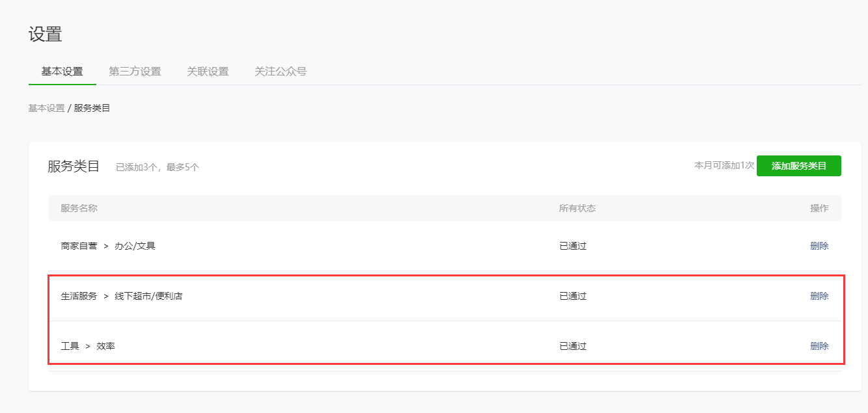
Task: Select the 生活服务 > 线下超市/便利店 row name
Action: [x=122, y=296]
